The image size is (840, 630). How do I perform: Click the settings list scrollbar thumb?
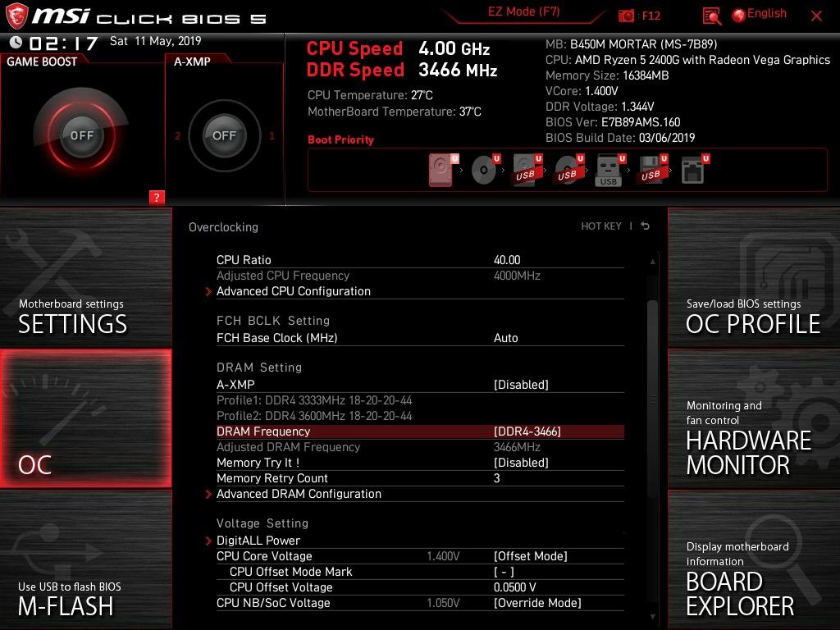click(652, 399)
